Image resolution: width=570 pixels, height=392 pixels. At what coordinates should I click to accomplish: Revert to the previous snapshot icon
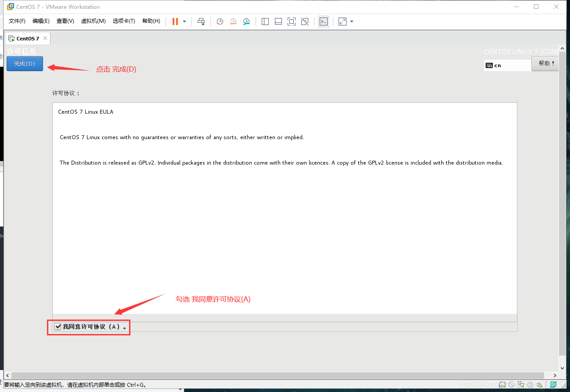click(x=233, y=22)
